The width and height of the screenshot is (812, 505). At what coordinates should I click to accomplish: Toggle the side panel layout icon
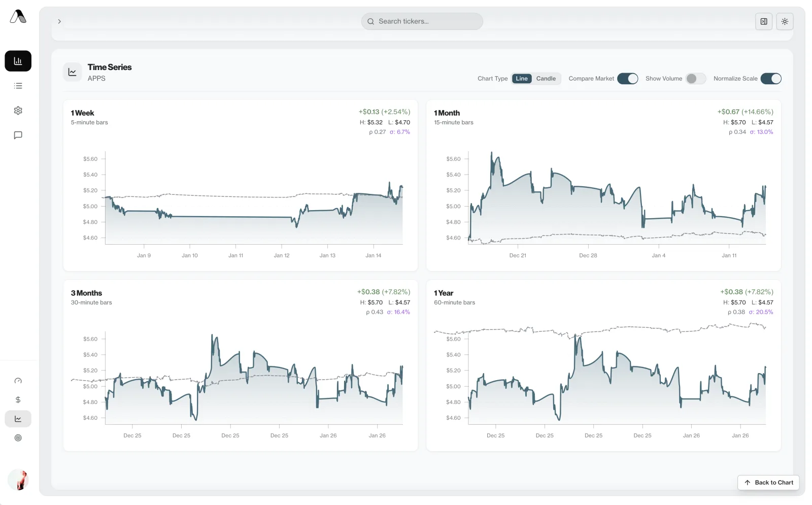click(763, 21)
